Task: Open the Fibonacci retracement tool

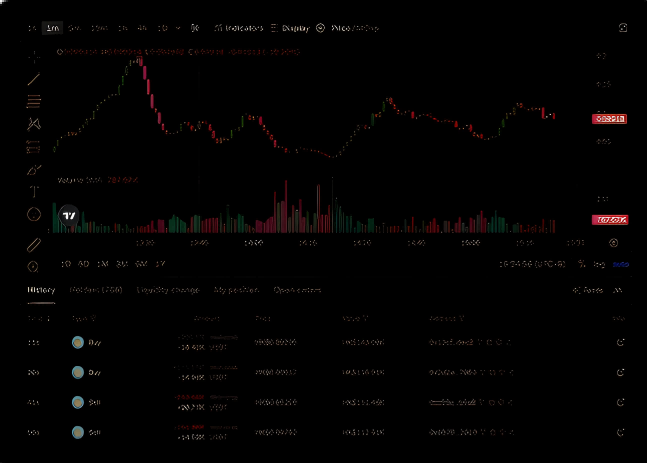Action: click(33, 101)
